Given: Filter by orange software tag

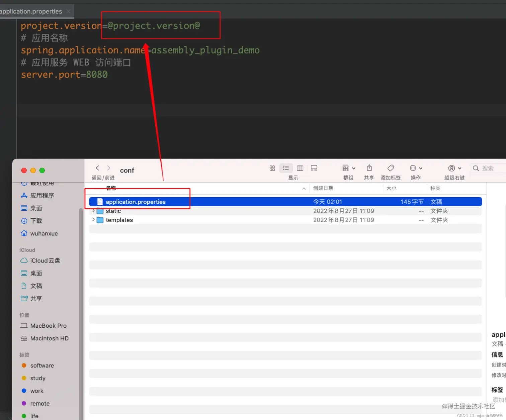Looking at the screenshot, I should coord(37,365).
